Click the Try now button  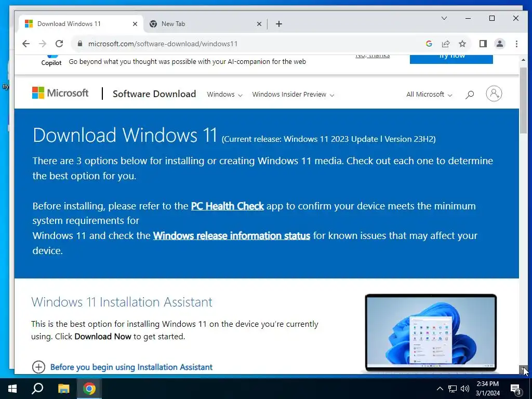(x=451, y=59)
